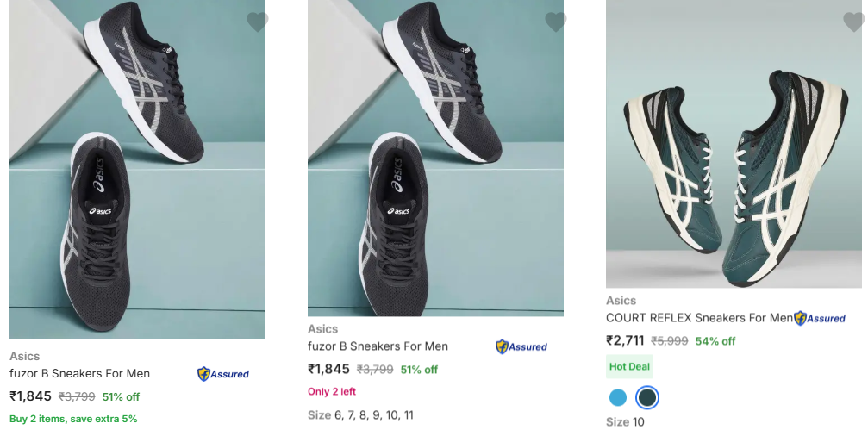Screen dimensions: 868x436
Task: Open product image of fuzor B with 'Only 2 left'
Action: click(435, 158)
